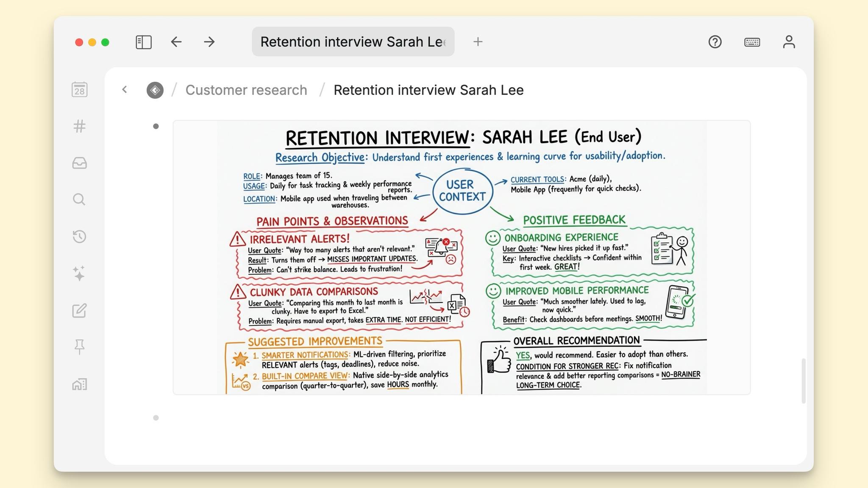
Task: Show keyboard shortcuts icon
Action: (x=752, y=42)
